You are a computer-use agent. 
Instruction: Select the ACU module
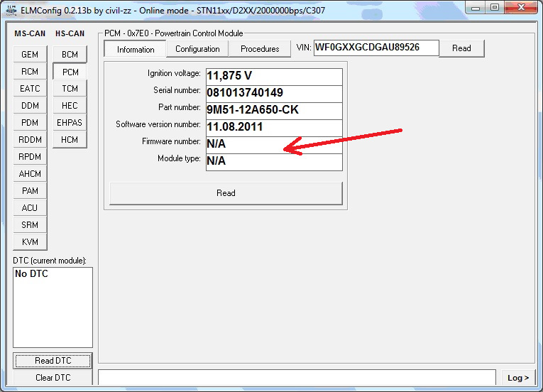pos(30,207)
